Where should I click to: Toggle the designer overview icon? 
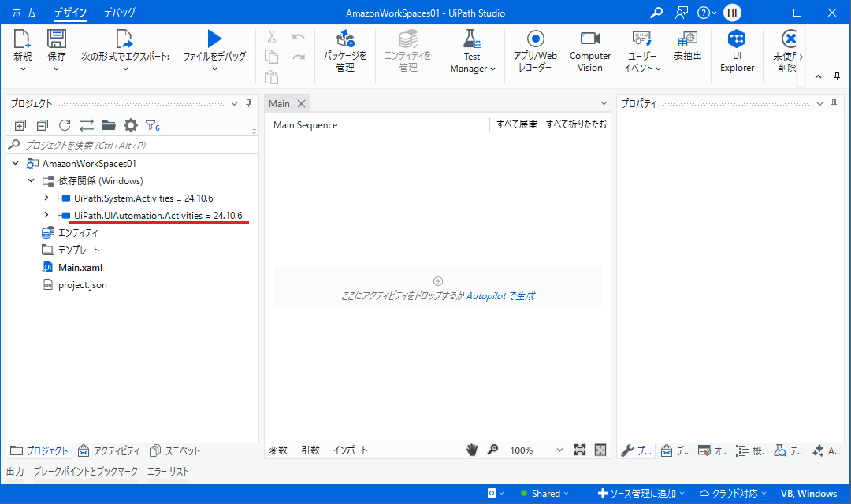click(600, 450)
